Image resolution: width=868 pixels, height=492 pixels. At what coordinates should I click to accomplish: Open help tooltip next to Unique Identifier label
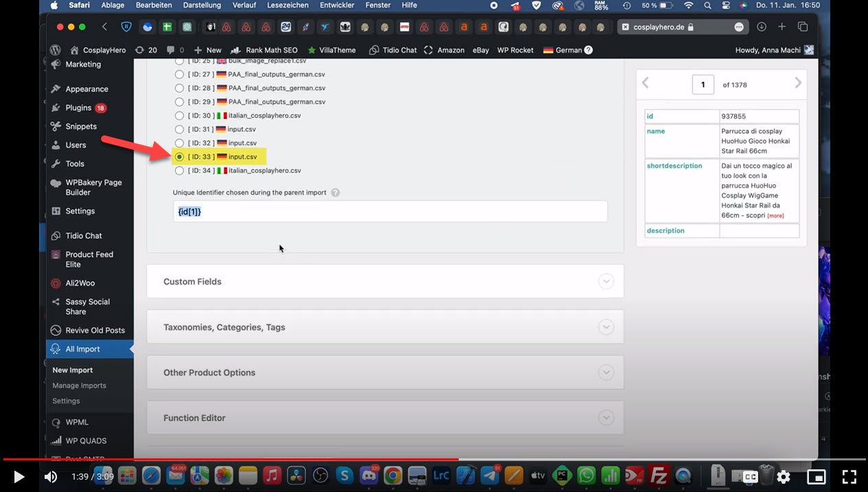pos(335,192)
